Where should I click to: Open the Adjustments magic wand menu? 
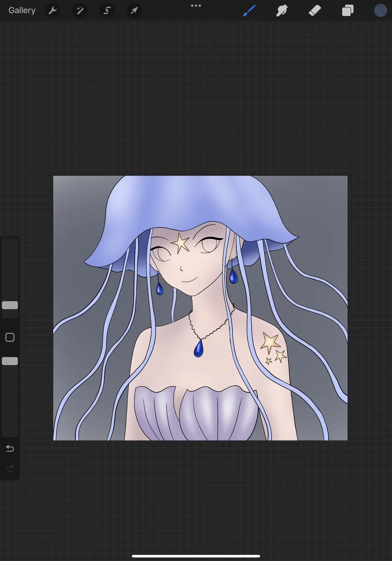pyautogui.click(x=80, y=11)
